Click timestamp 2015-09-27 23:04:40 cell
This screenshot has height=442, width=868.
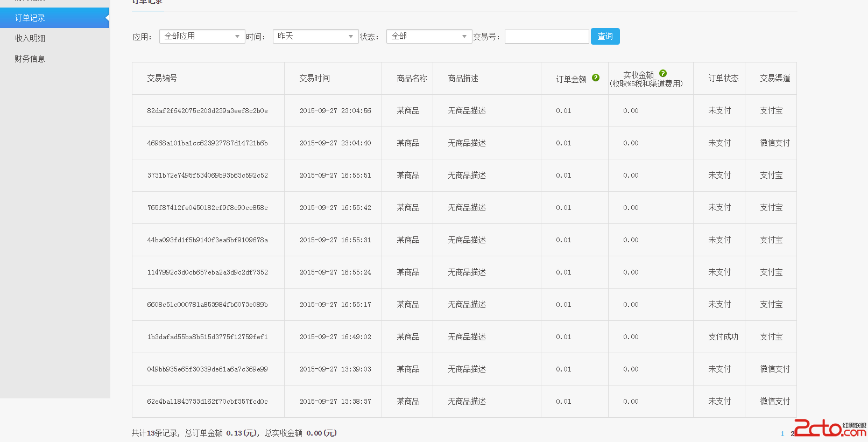pyautogui.click(x=335, y=143)
